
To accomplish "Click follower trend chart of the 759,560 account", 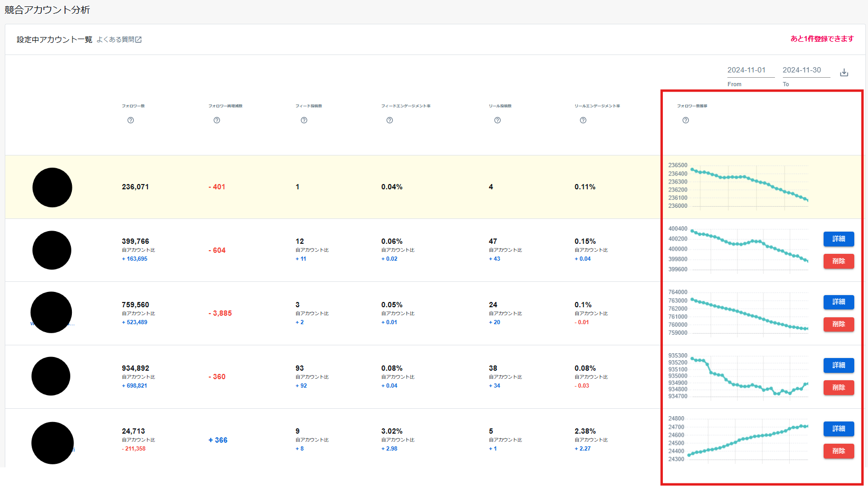I will 748,313.
